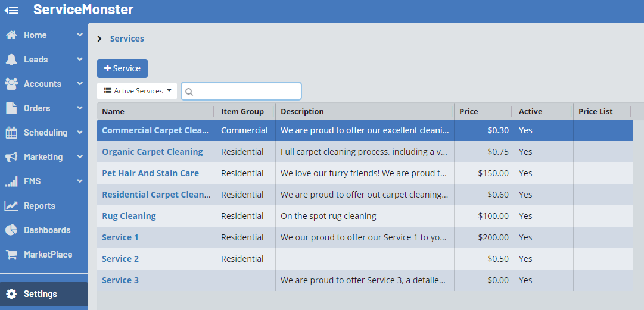This screenshot has width=644, height=310.
Task: Click the Dashboards pie chart icon
Action: pos(11,230)
